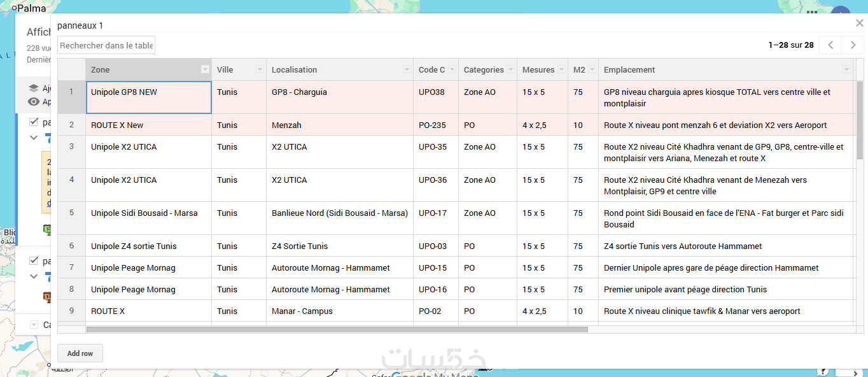Uncheck the first layer visibility checkbox
Image resolution: width=868 pixels, height=377 pixels.
coord(34,122)
